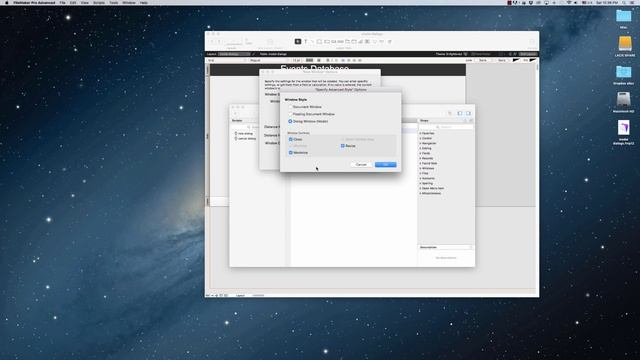
Task: Open the Help menu
Action: click(144, 2)
